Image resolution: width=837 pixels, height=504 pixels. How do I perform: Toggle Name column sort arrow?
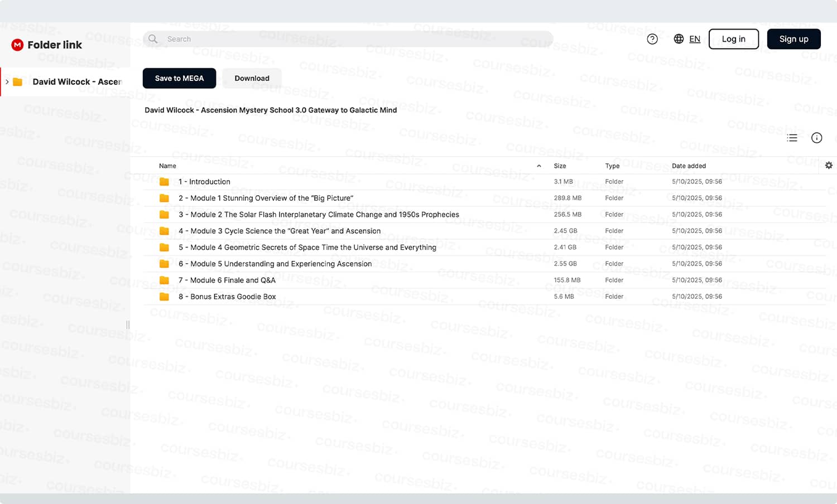(x=538, y=166)
